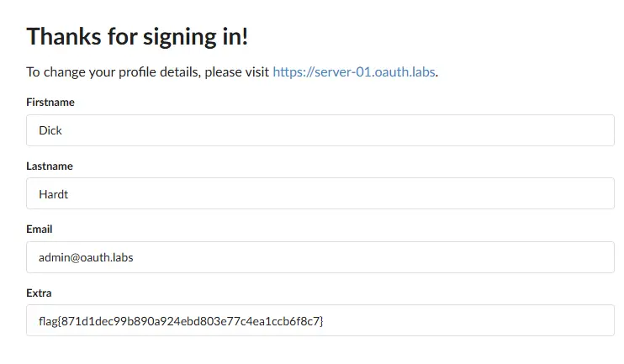Screen dimensions: 624x364
Task: Click the admin@oauth.labs email text
Action: click(x=86, y=257)
